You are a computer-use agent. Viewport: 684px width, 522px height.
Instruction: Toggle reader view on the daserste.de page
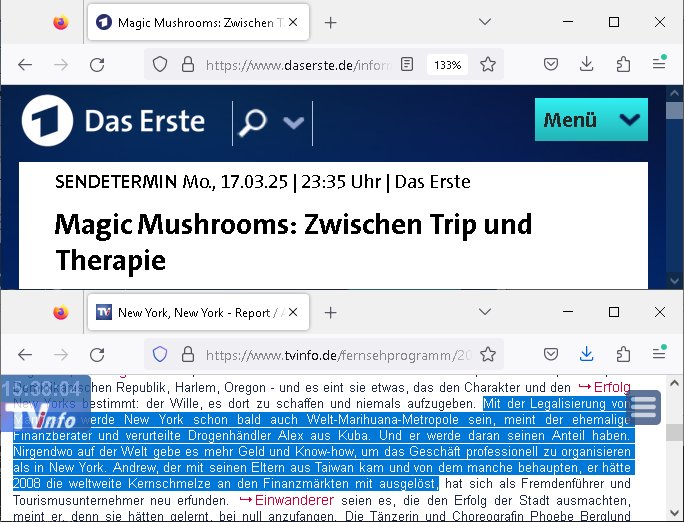click(x=407, y=64)
